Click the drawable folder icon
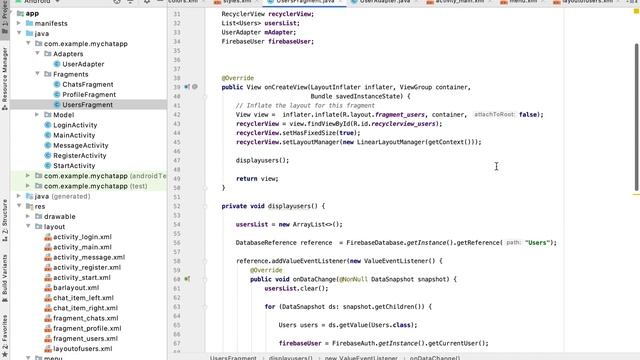 (39, 217)
